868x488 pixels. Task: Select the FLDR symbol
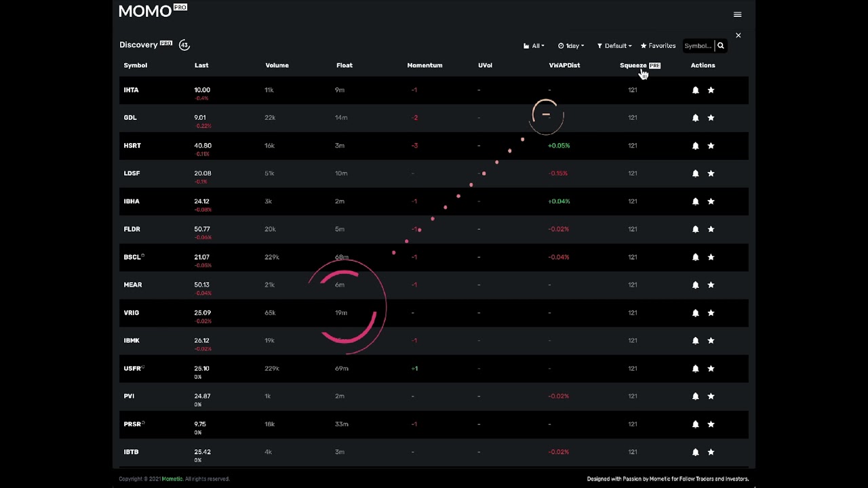pos(132,229)
